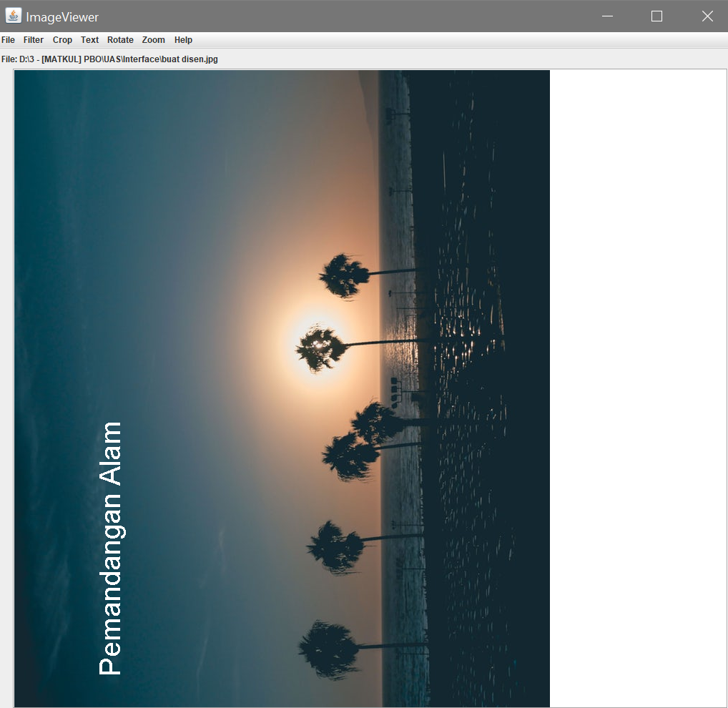This screenshot has height=708, width=728.
Task: Open the Rotate menu
Action: click(x=120, y=40)
